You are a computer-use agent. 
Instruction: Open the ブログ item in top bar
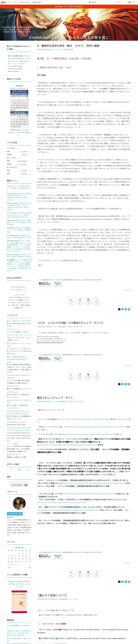coord(9,2)
